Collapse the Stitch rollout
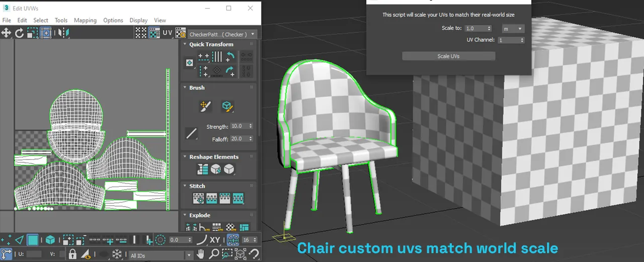Image resolution: width=644 pixels, height=262 pixels. (185, 186)
